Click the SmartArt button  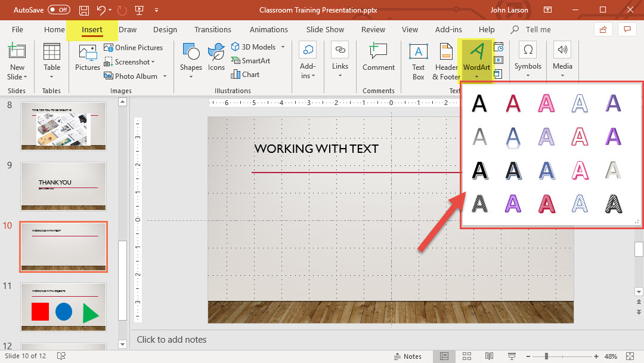(250, 61)
